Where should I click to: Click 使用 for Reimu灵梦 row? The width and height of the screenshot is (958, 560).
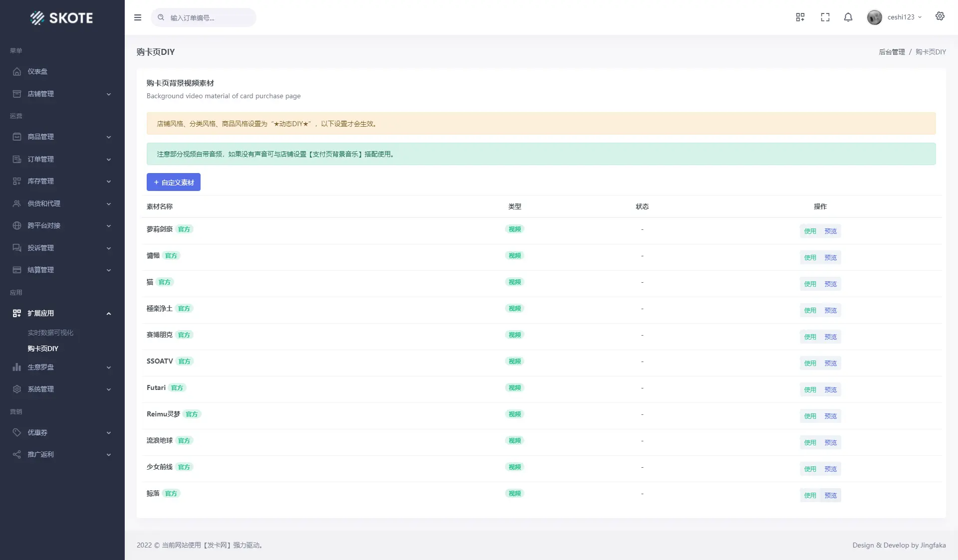[810, 416]
